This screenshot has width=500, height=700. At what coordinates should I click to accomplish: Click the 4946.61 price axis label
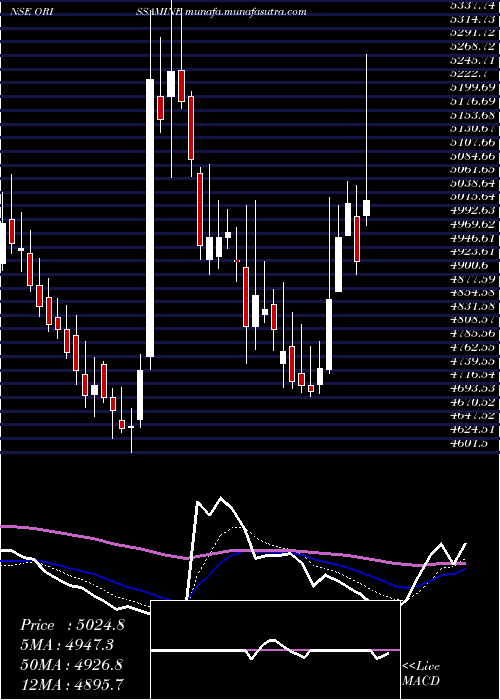tap(471, 238)
